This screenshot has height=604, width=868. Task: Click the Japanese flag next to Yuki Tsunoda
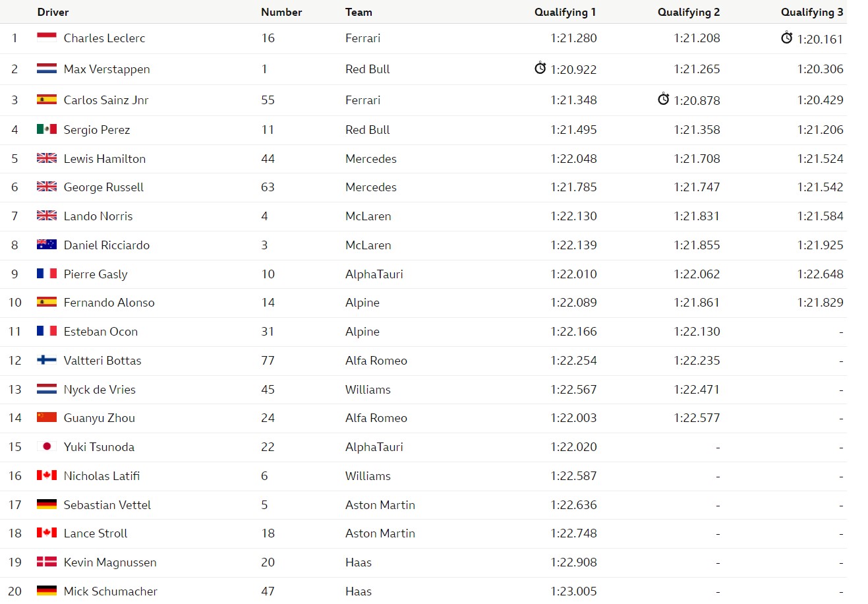click(x=47, y=446)
